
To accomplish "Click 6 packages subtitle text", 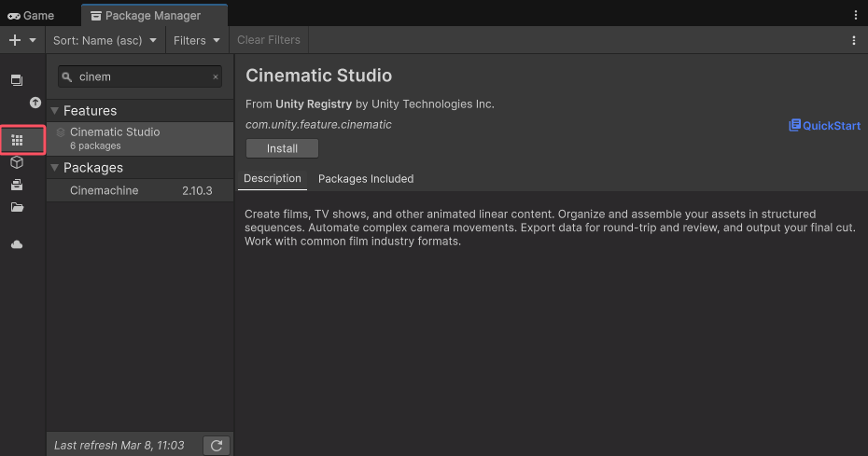I will (95, 145).
